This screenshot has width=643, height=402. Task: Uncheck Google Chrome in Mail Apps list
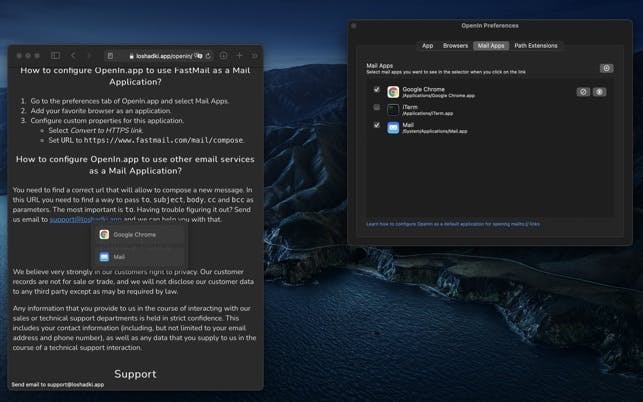point(376,89)
